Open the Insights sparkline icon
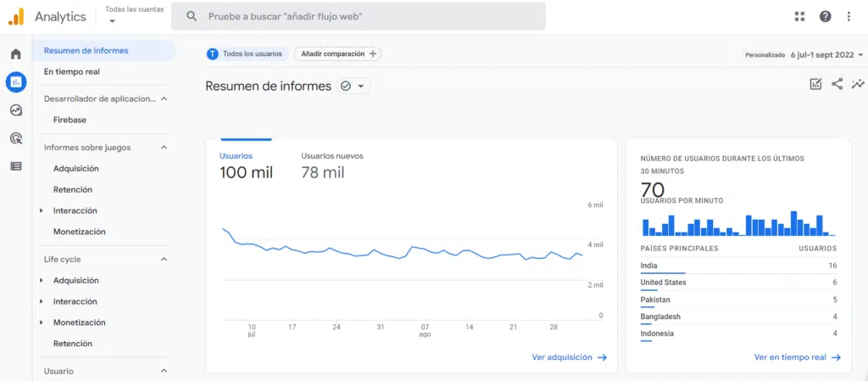 (858, 84)
